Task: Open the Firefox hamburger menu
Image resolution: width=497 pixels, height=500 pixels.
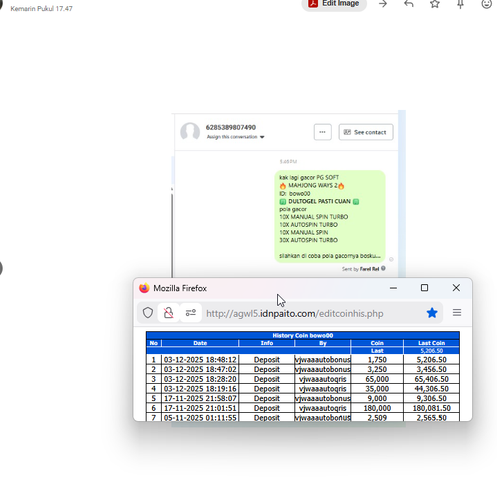Action: [x=457, y=313]
